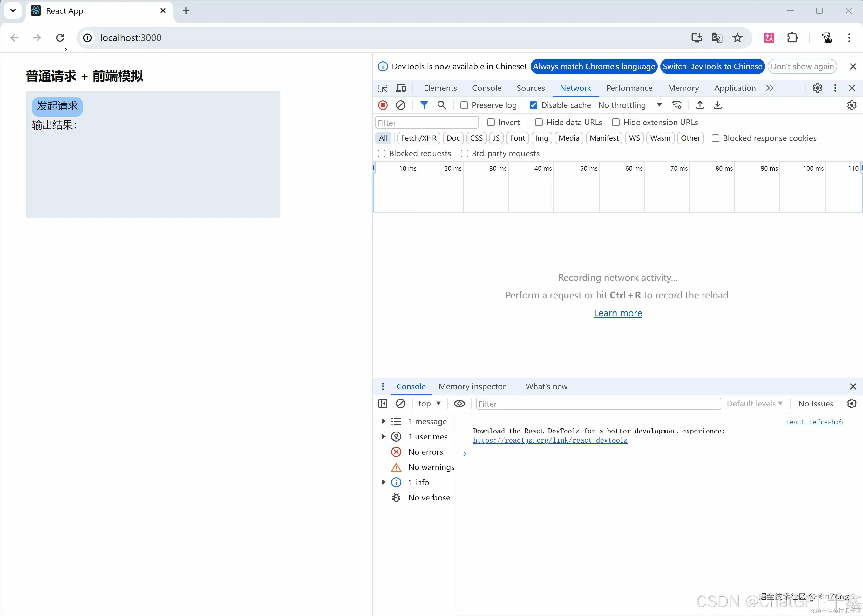Click the network Filter input field
This screenshot has height=616, width=863.
[426, 123]
